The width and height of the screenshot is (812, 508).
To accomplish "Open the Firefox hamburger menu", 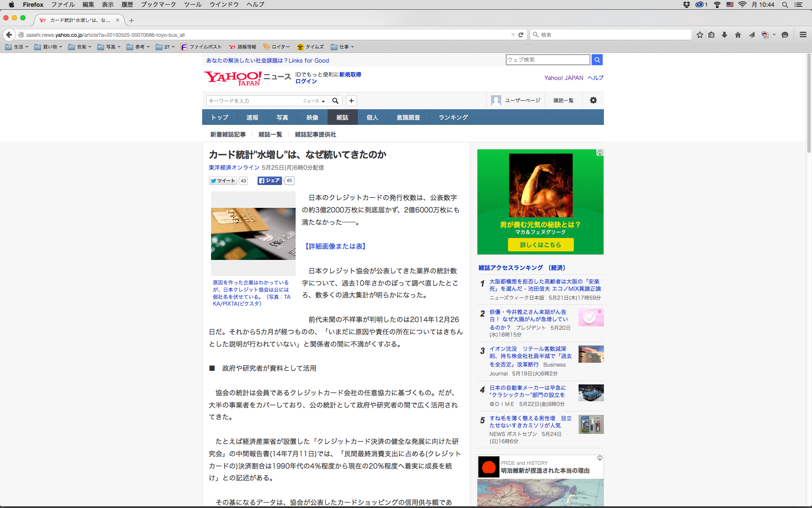I will tap(803, 35).
